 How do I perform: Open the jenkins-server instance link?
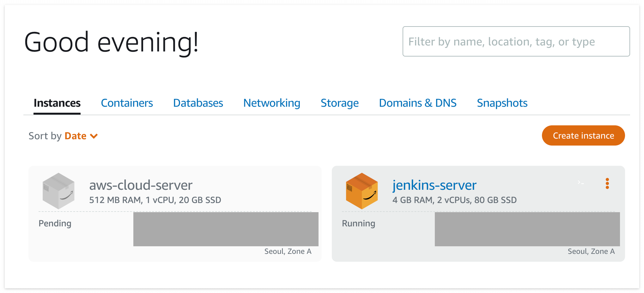click(x=434, y=185)
